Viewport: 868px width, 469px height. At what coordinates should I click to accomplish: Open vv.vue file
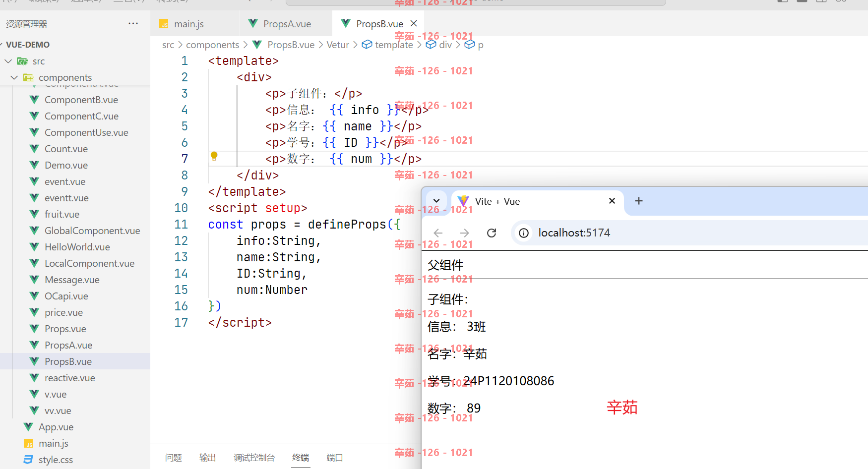pos(58,410)
